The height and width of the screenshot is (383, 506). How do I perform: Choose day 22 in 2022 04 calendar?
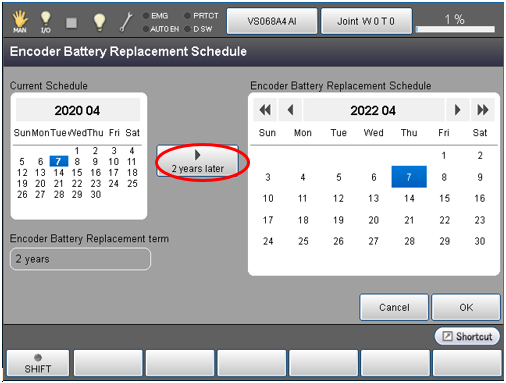point(444,220)
